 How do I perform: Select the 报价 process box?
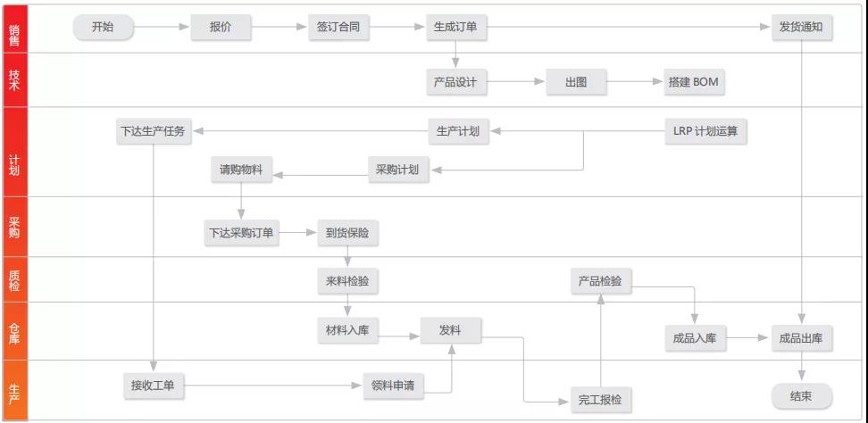[221, 27]
